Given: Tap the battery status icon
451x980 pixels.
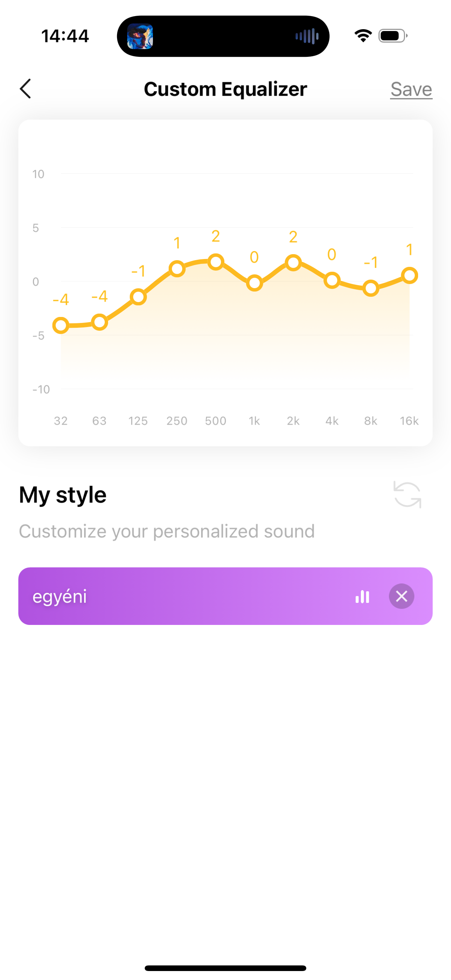Looking at the screenshot, I should (393, 36).
